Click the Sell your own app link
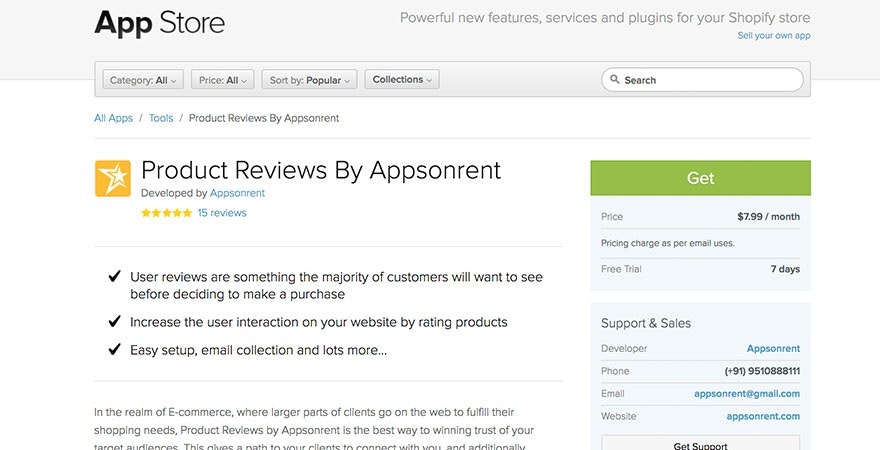The height and width of the screenshot is (450, 880). pyautogui.click(x=773, y=35)
